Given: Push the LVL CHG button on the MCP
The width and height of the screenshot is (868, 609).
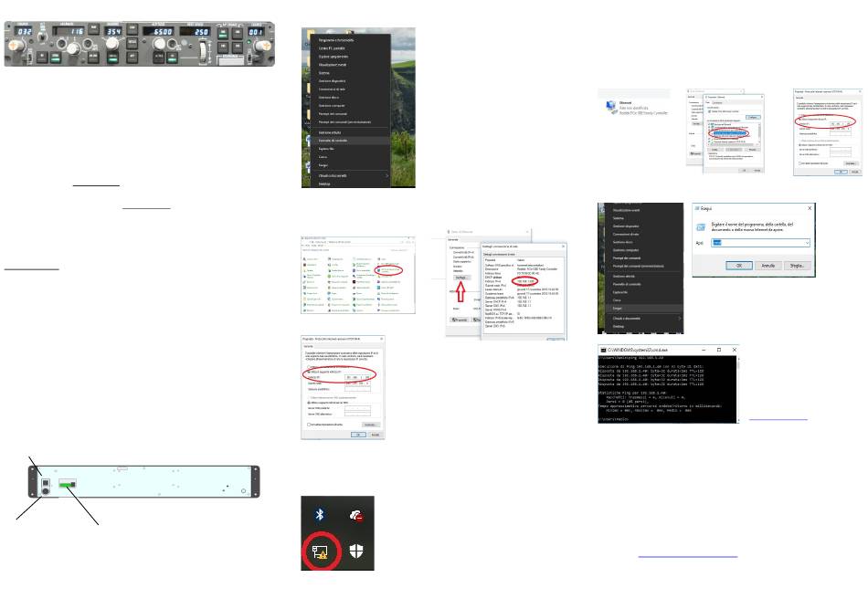Looking at the screenshot, I should pyautogui.click(x=93, y=58).
